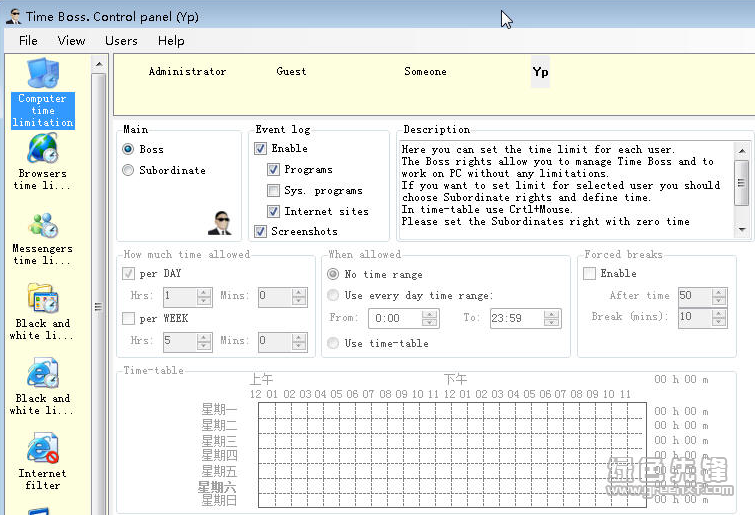The image size is (755, 515).
Task: Toggle Event log Enable checkbox
Action: pyautogui.click(x=260, y=148)
